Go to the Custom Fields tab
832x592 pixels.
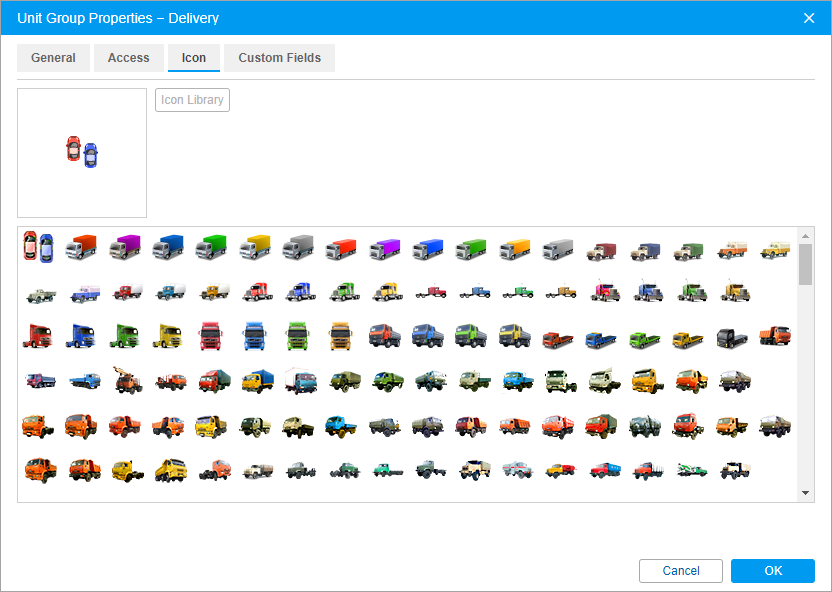click(280, 58)
